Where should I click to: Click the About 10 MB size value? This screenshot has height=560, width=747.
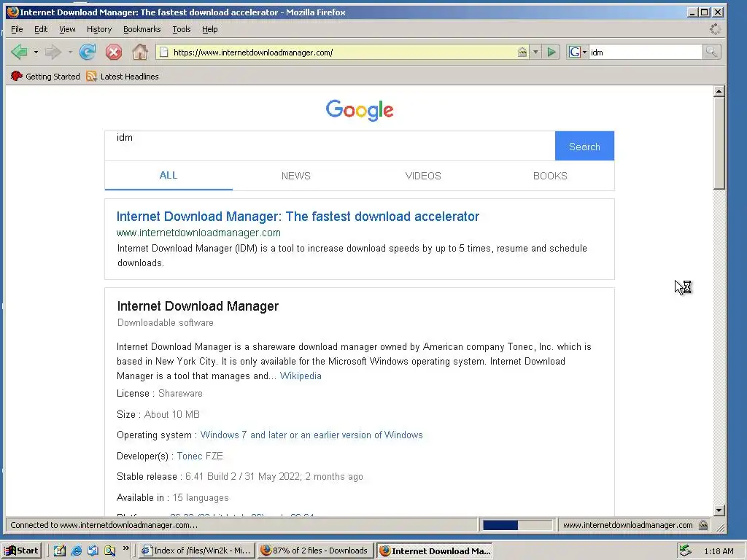click(x=172, y=414)
